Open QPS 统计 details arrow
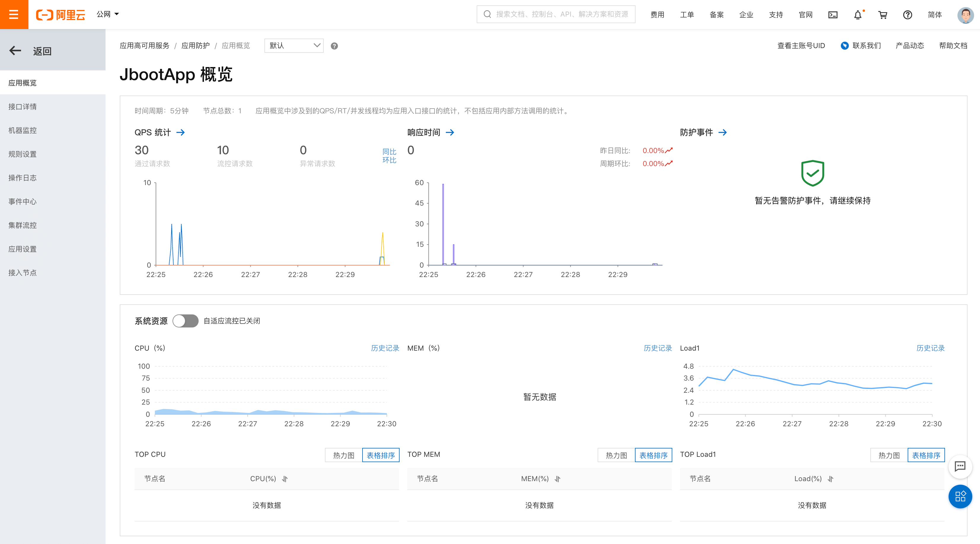The width and height of the screenshot is (980, 544). [x=181, y=133]
